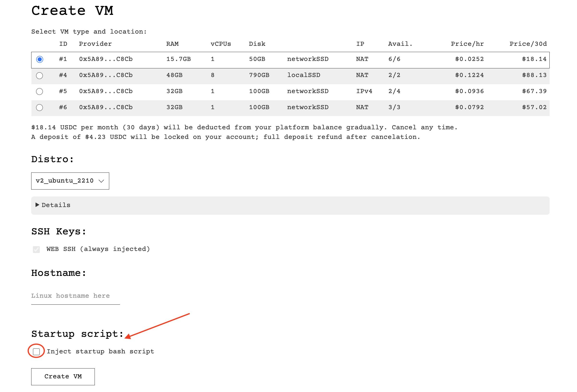This screenshot has height=392, width=577.
Task: Enable Inject startup bash script checkbox
Action: click(x=36, y=351)
